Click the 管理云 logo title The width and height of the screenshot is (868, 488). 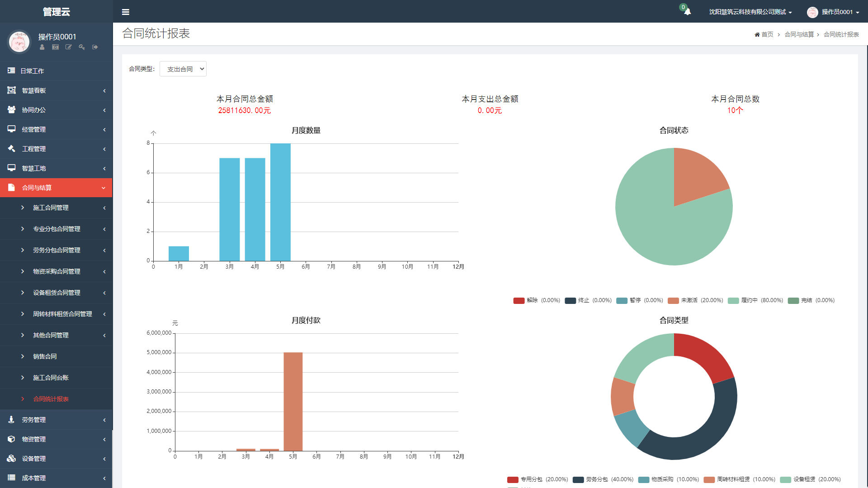(x=56, y=12)
